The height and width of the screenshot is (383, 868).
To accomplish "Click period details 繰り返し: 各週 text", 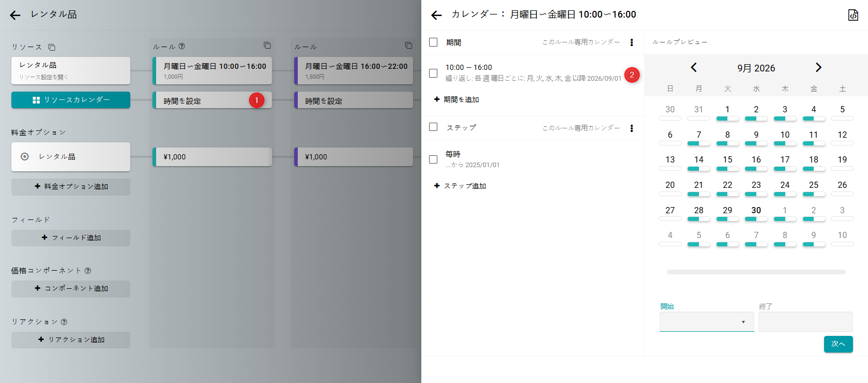I will coord(534,79).
